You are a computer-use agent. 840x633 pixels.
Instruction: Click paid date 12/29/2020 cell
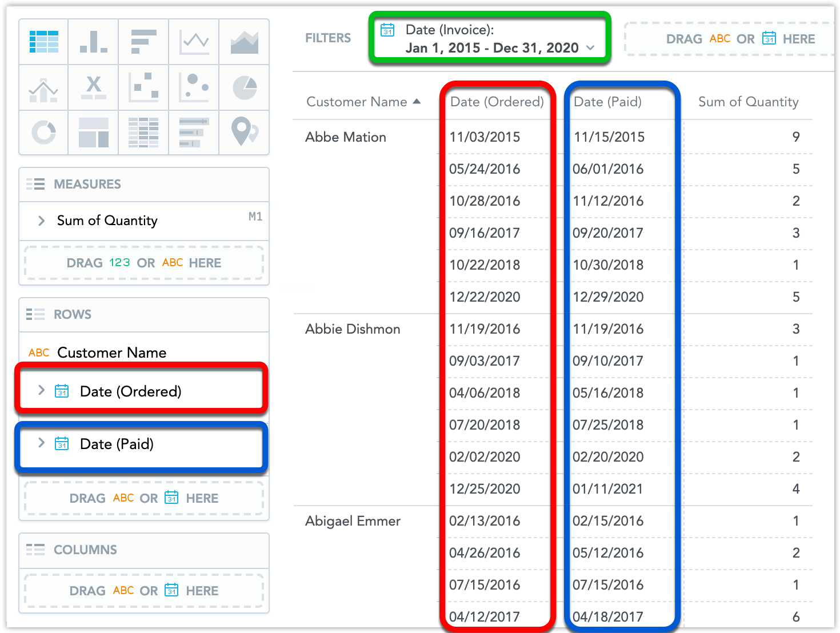(x=608, y=297)
